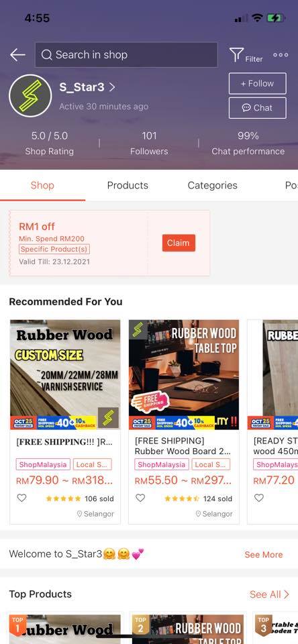Open the Rubber Wood Table Top thumbnail
This screenshot has height=644, width=298.
(x=184, y=374)
